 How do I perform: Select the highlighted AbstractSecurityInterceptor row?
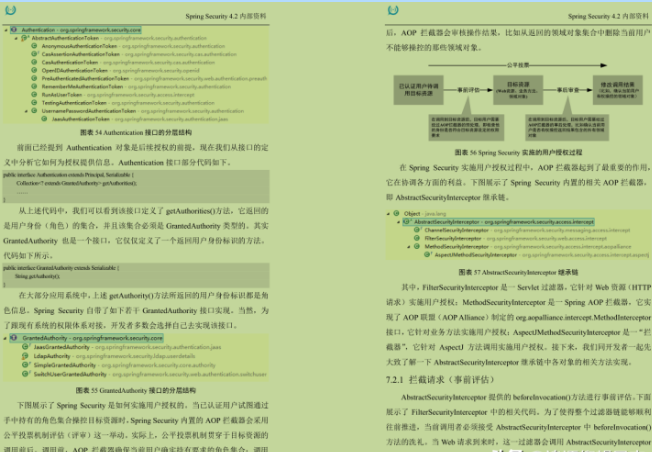pos(498,222)
